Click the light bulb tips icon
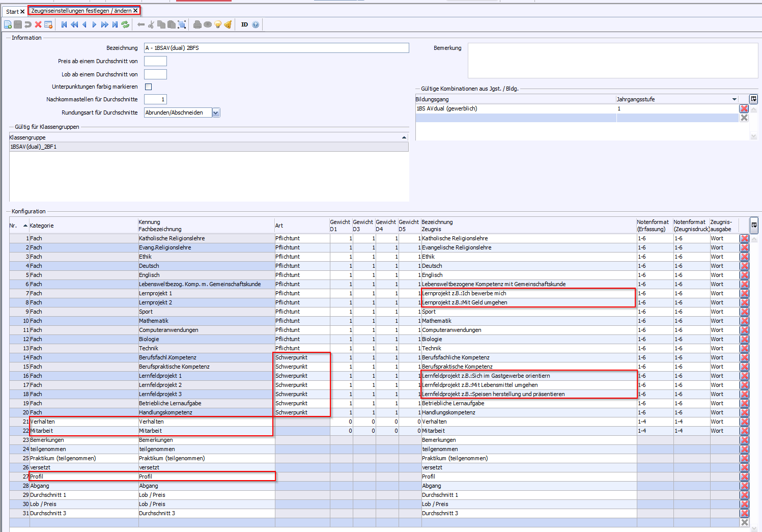The height and width of the screenshot is (532, 762). click(x=218, y=24)
